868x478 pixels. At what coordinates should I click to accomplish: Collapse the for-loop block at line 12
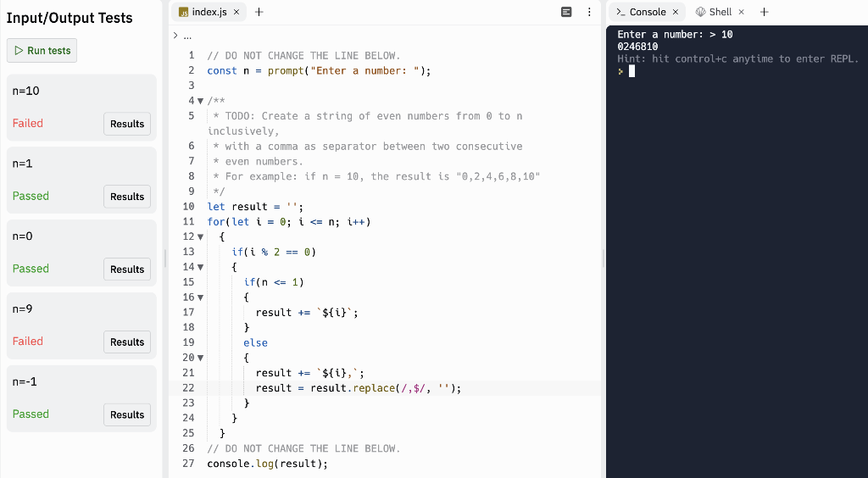[x=200, y=236]
